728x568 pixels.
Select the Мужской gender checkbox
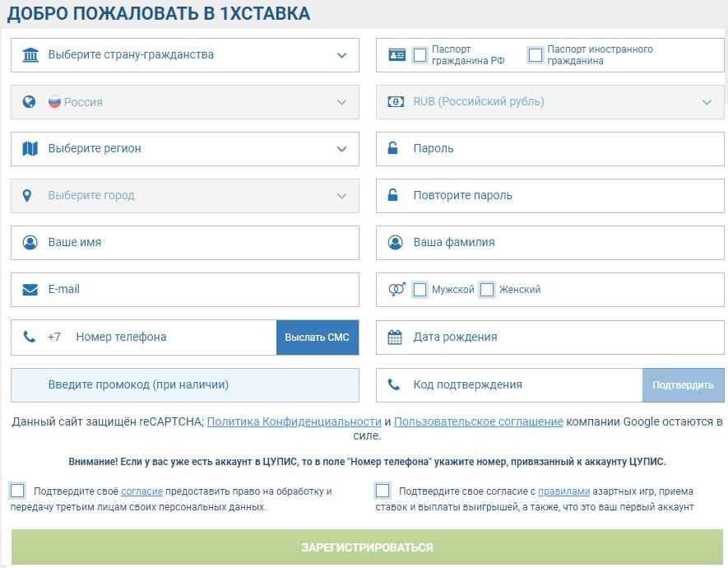pyautogui.click(x=420, y=290)
